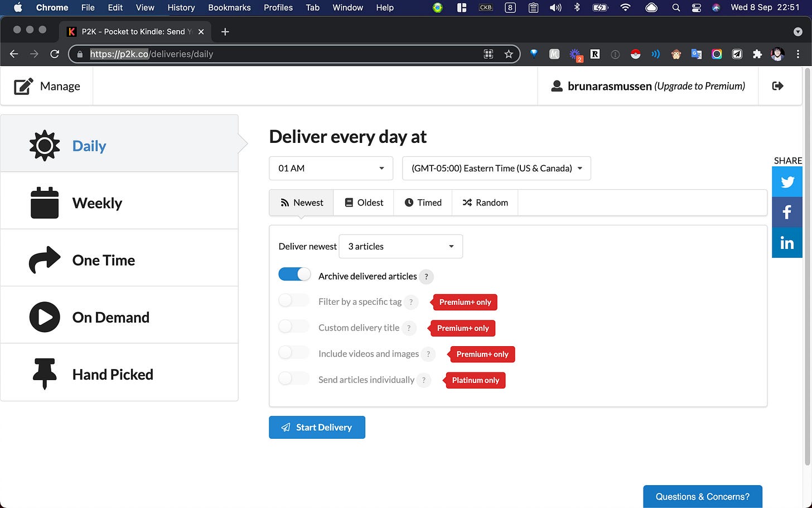Share on LinkedIn
The height and width of the screenshot is (508, 812).
787,243
